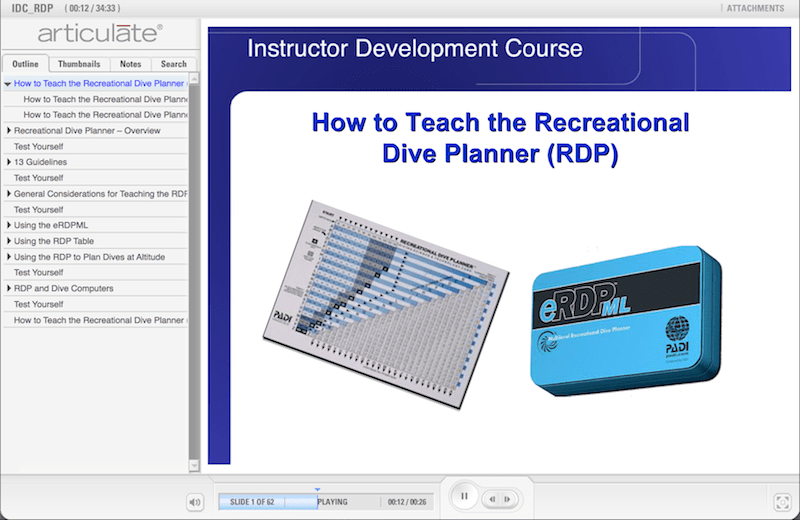Click the eRDPML device image
The height and width of the screenshot is (520, 800).
coord(626,320)
